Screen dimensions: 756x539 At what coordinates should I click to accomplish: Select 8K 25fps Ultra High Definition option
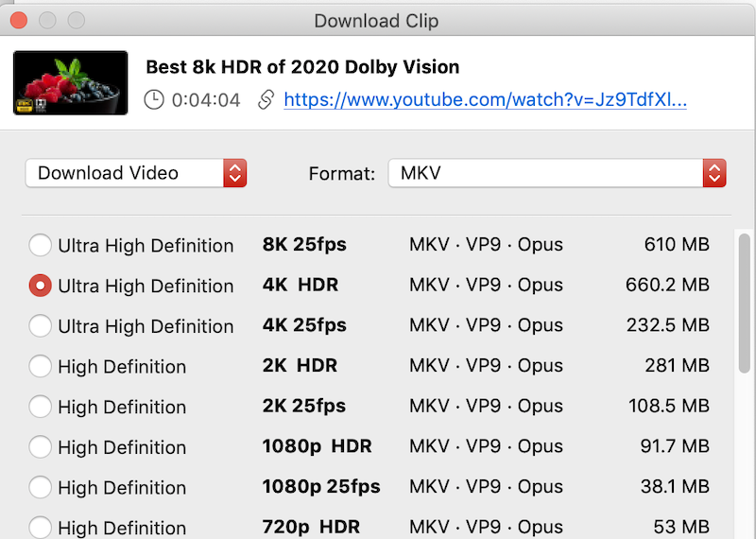point(41,246)
